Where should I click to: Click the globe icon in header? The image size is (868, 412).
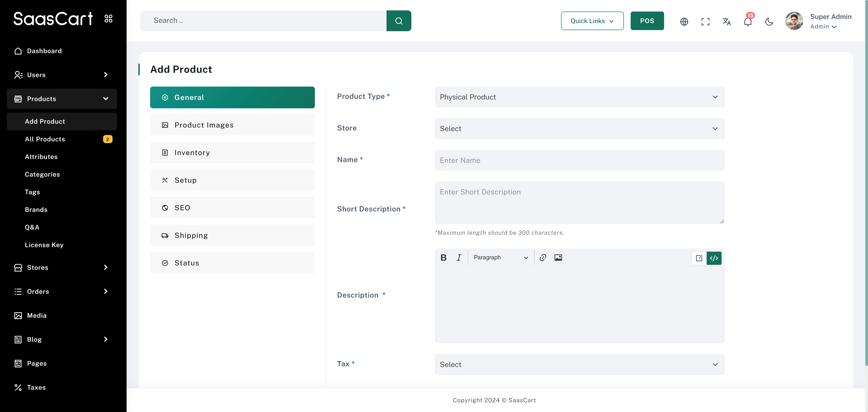(684, 21)
